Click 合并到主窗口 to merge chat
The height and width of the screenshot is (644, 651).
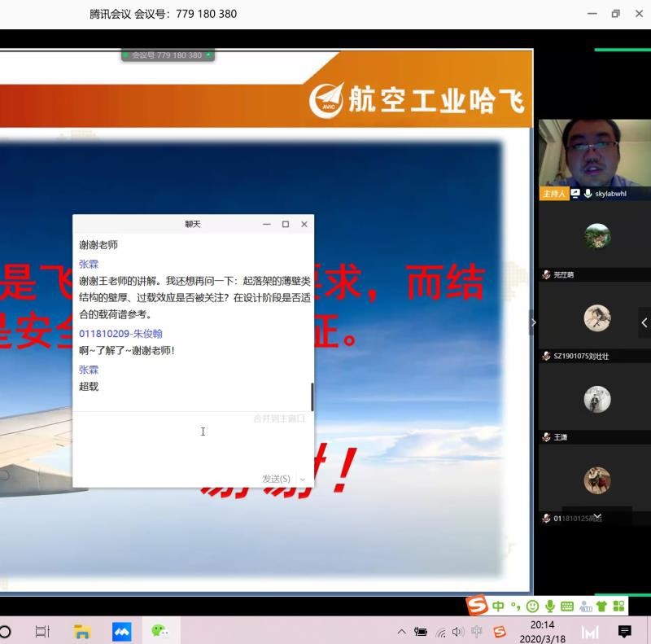(x=279, y=418)
